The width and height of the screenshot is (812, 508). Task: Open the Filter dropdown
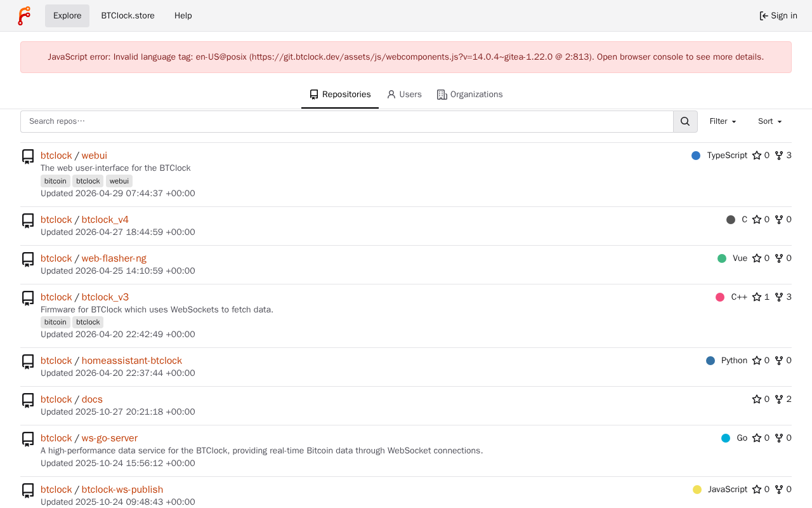(723, 121)
